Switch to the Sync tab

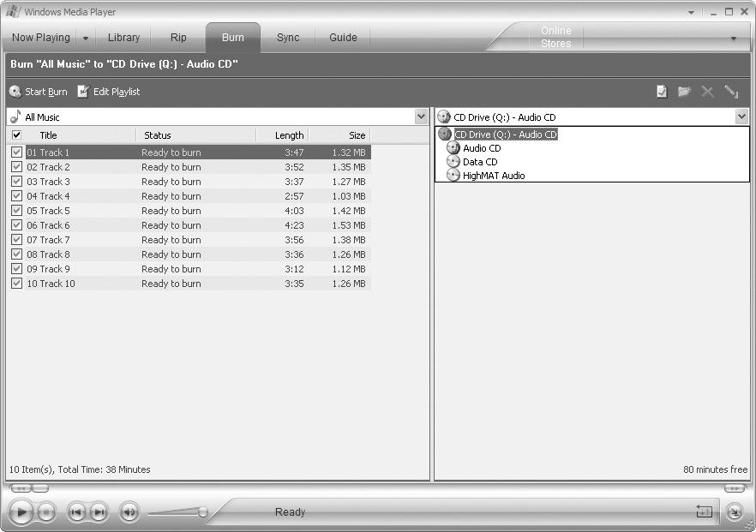288,38
